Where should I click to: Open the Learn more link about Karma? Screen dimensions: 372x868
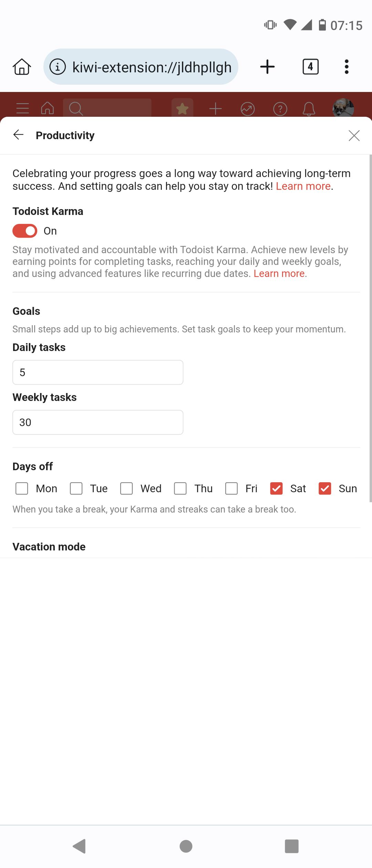coord(279,273)
